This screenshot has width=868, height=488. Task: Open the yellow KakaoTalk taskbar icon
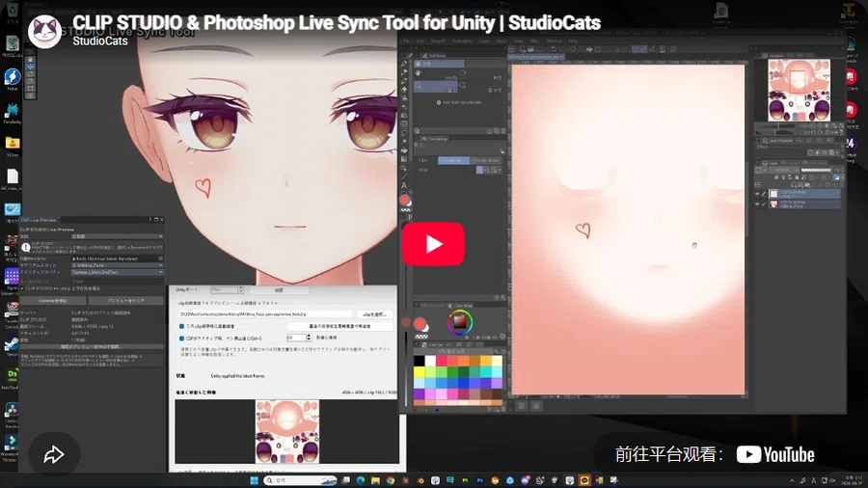click(584, 480)
